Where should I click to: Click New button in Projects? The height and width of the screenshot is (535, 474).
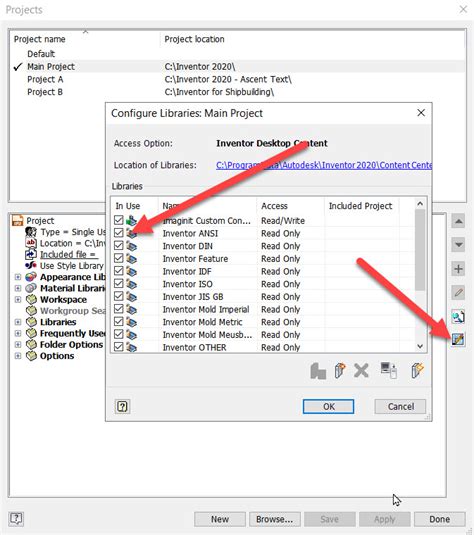220,519
